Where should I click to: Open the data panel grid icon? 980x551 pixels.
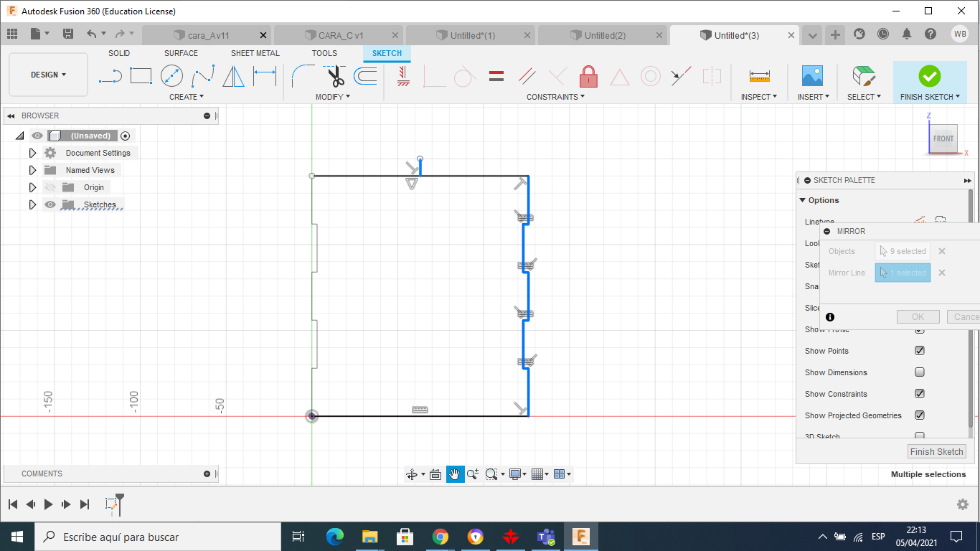[12, 34]
